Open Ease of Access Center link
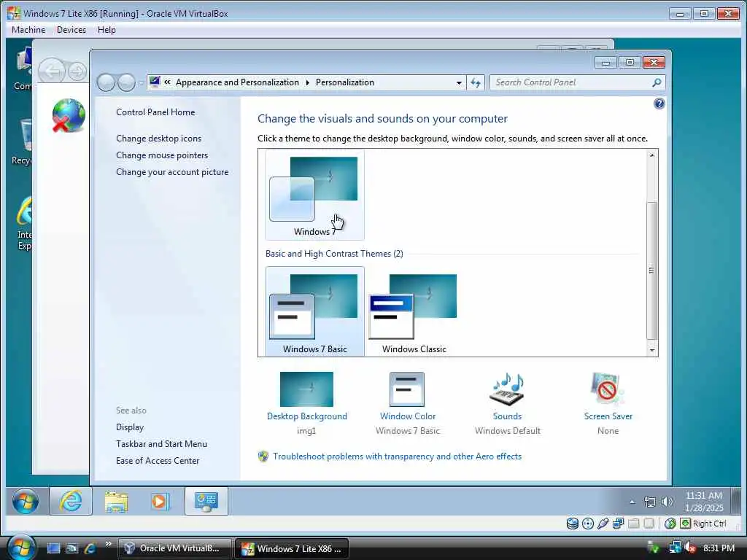 point(158,461)
